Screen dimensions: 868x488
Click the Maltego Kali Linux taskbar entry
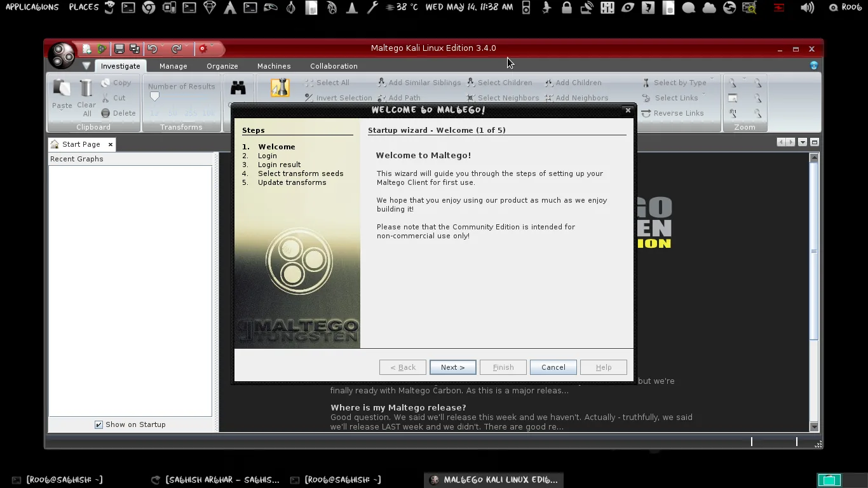pos(494,480)
